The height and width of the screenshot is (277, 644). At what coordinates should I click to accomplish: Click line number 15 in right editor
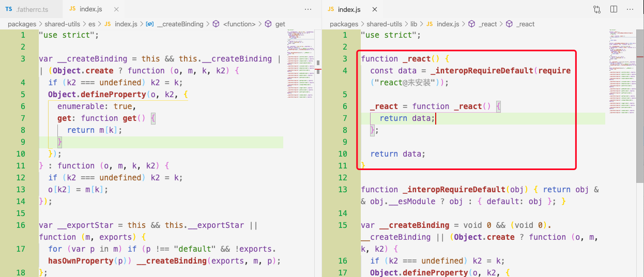click(x=343, y=225)
